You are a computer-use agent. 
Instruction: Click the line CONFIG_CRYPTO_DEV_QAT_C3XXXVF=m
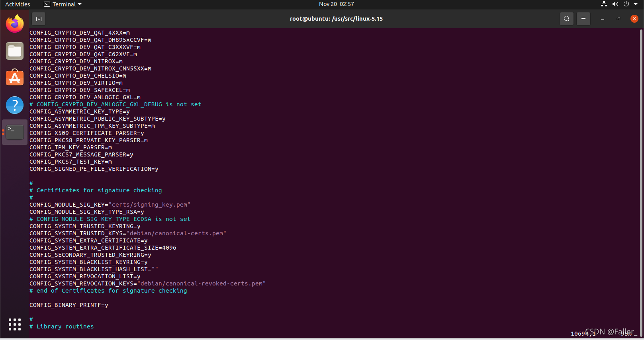[85, 47]
